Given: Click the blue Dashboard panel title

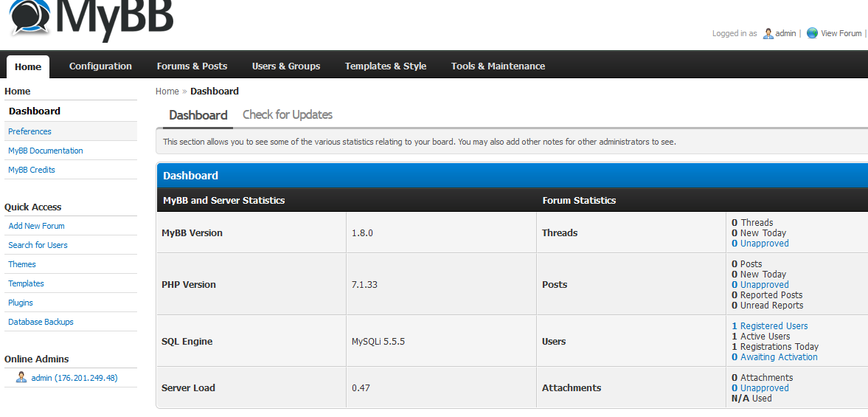Looking at the screenshot, I should tap(190, 176).
